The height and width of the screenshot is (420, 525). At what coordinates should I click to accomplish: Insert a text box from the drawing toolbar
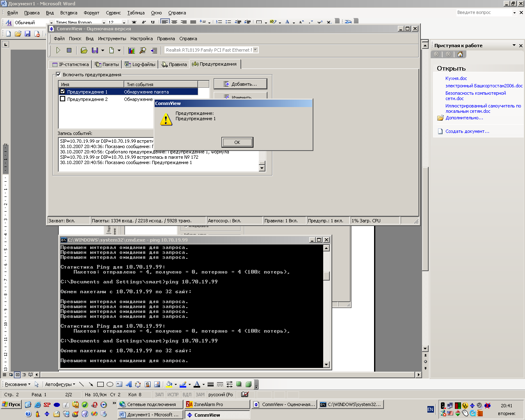click(119, 384)
